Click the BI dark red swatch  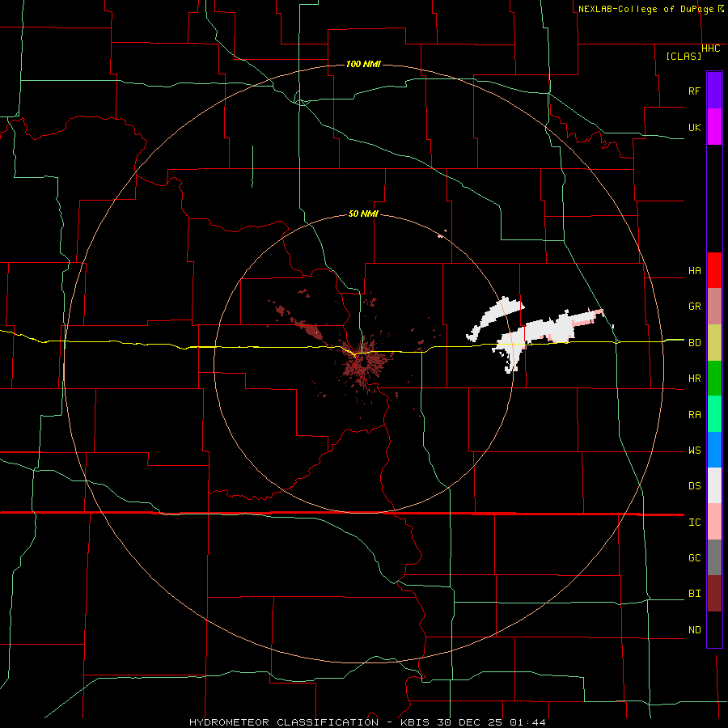click(714, 594)
